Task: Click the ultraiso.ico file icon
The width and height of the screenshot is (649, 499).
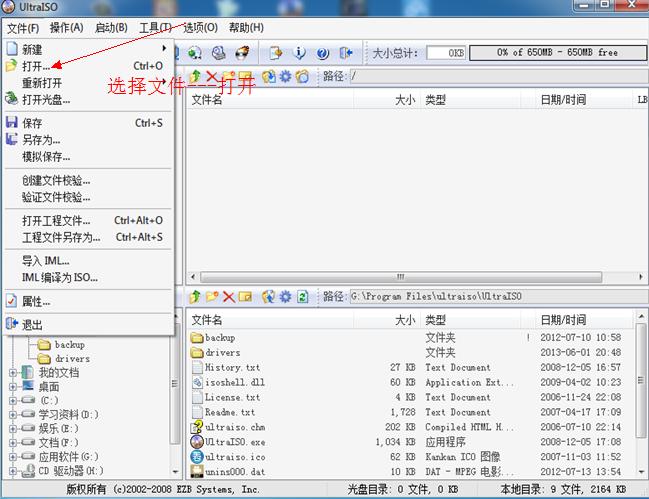Action: pyautogui.click(x=197, y=456)
